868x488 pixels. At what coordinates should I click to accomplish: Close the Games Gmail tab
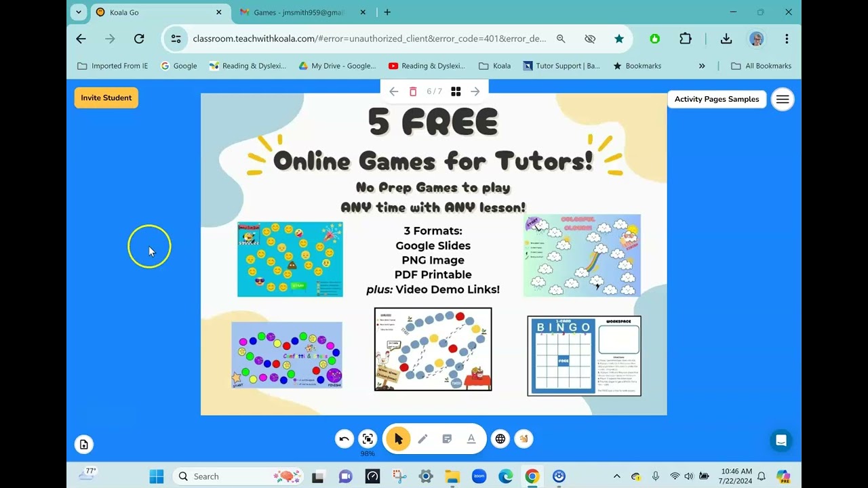click(363, 12)
